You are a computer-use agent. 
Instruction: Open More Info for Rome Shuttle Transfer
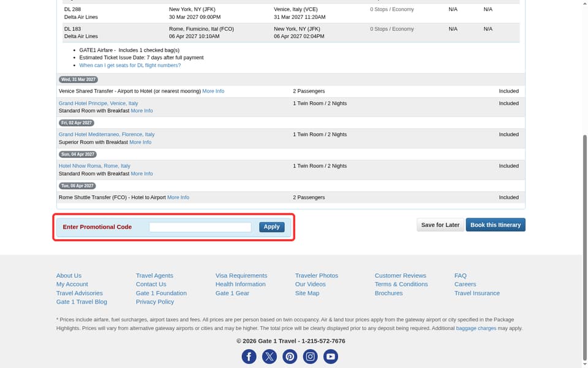178,197
